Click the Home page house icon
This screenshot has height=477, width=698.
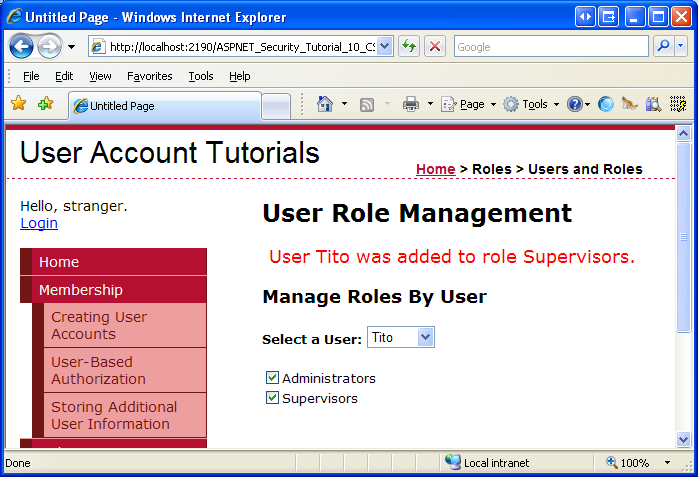point(325,104)
